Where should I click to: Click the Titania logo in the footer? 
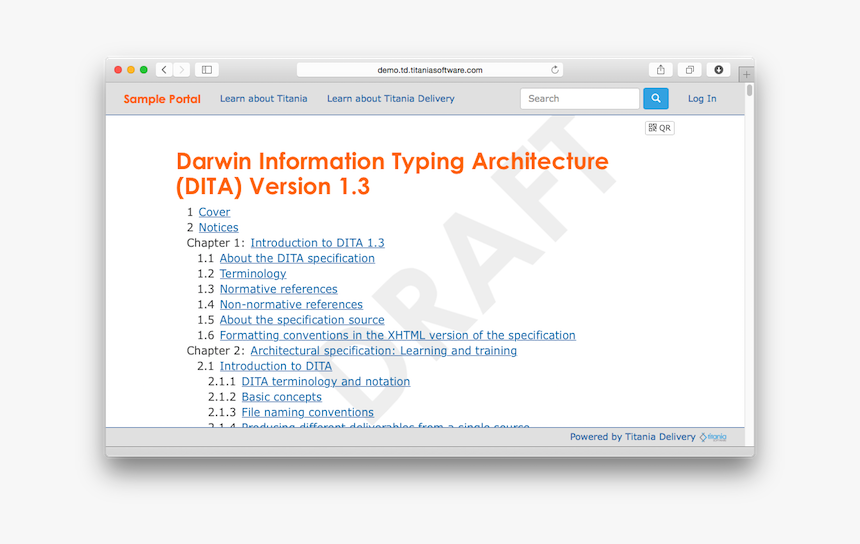coord(713,437)
